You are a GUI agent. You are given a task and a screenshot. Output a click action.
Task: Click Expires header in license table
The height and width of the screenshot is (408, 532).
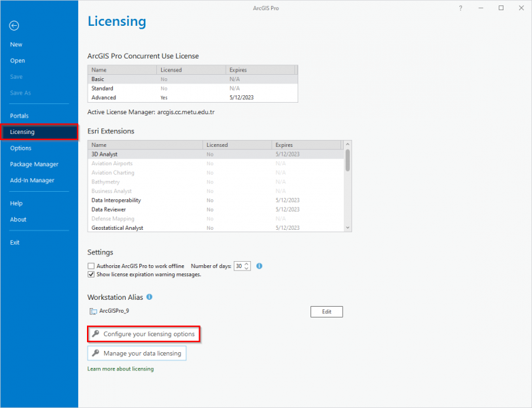tap(260, 70)
